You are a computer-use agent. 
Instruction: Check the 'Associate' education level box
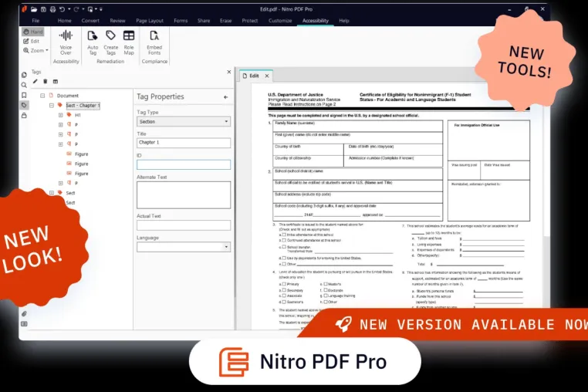[x=284, y=296]
